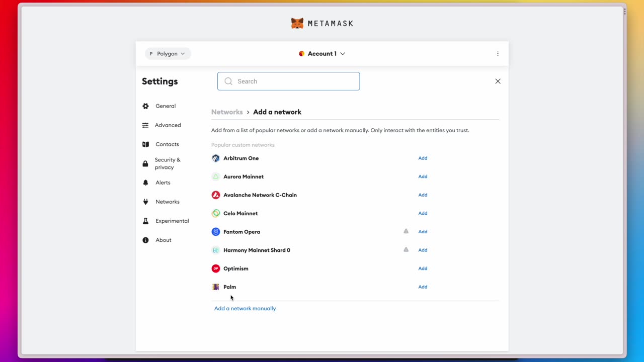Add the Optimism network

(x=423, y=268)
